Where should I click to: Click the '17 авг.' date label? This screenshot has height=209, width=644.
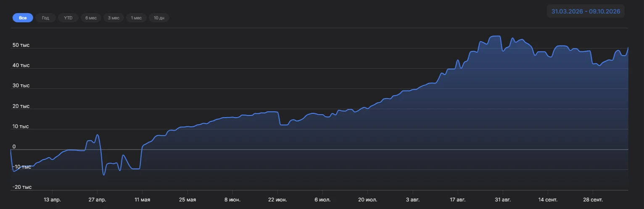pyautogui.click(x=458, y=199)
